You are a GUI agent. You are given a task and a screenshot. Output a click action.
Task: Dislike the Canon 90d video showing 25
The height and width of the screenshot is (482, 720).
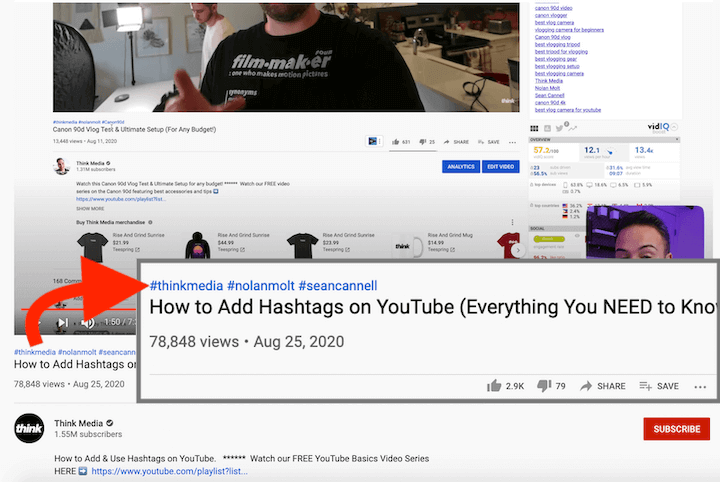coord(427,142)
